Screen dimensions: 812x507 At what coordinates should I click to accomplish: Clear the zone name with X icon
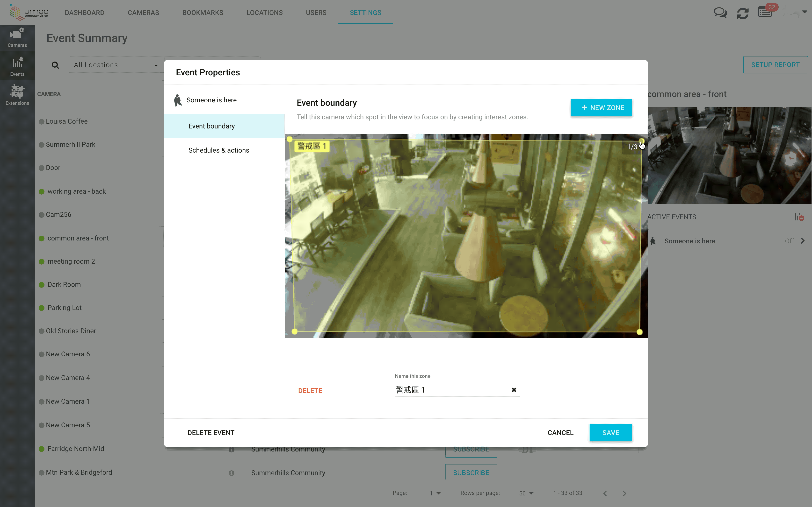(514, 390)
